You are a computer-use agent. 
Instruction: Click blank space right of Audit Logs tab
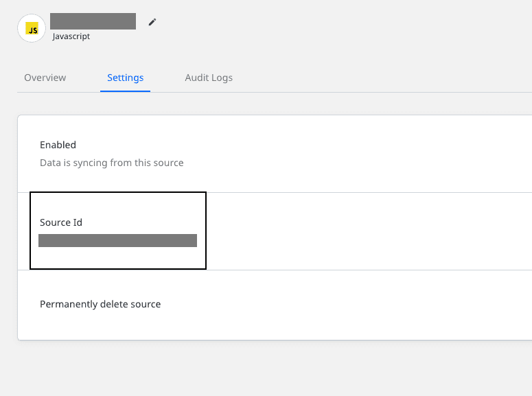[x=380, y=78]
